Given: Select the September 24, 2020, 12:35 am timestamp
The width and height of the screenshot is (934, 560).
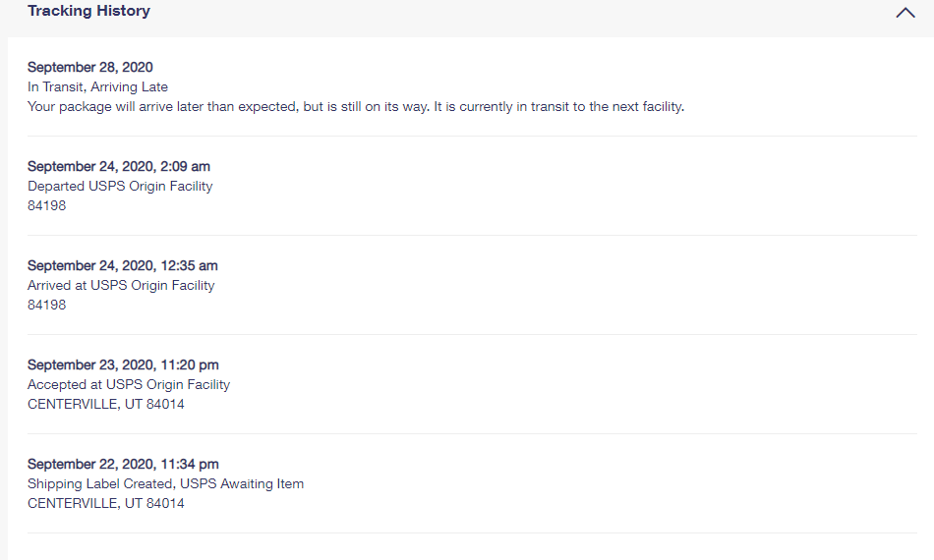Looking at the screenshot, I should pyautogui.click(x=123, y=266).
